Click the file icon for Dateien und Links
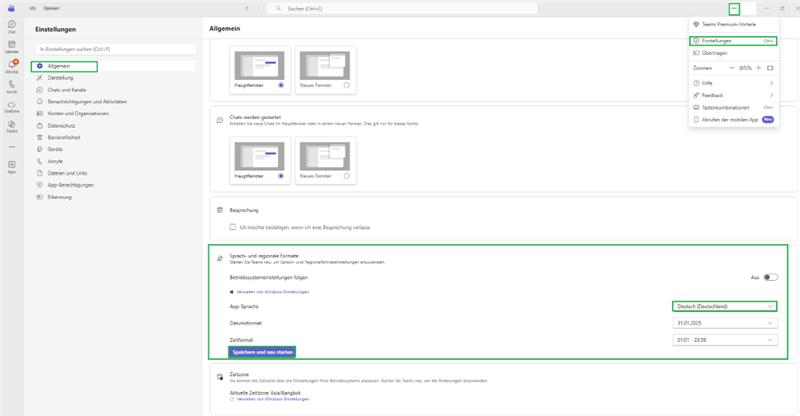The image size is (800, 416). pyautogui.click(x=40, y=173)
